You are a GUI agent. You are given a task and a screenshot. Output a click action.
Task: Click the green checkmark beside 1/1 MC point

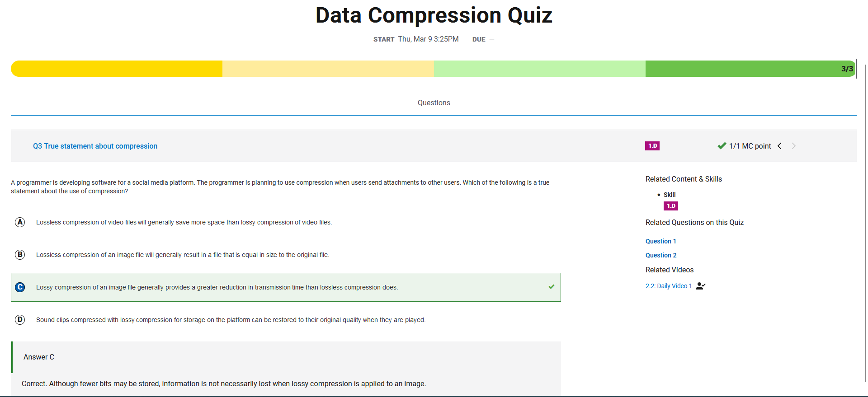click(x=722, y=146)
